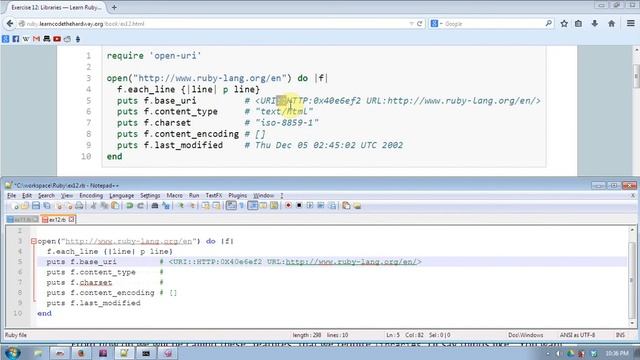This screenshot has height=360, width=640.
Task: Open the Firefox Downloads arrow icon
Action: (595, 24)
